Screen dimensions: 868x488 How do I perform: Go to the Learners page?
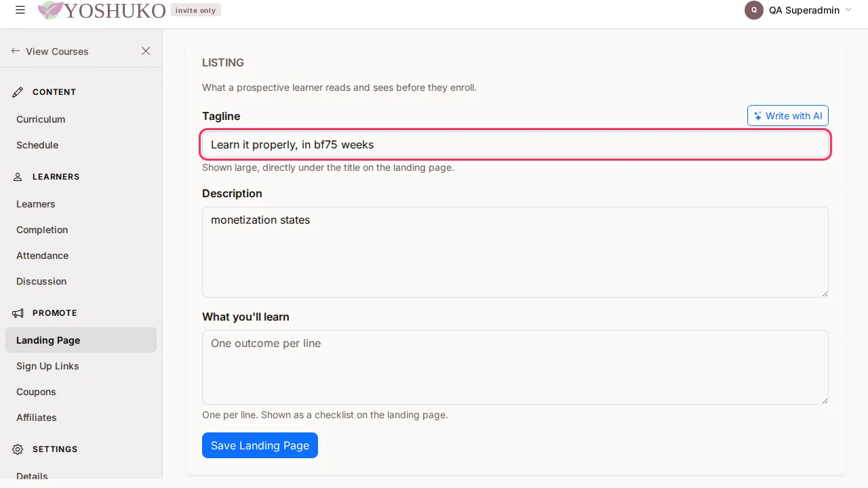(36, 204)
